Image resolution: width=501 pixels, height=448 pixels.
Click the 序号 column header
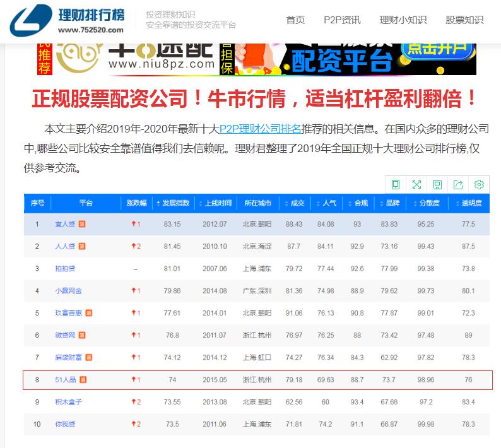tap(37, 203)
